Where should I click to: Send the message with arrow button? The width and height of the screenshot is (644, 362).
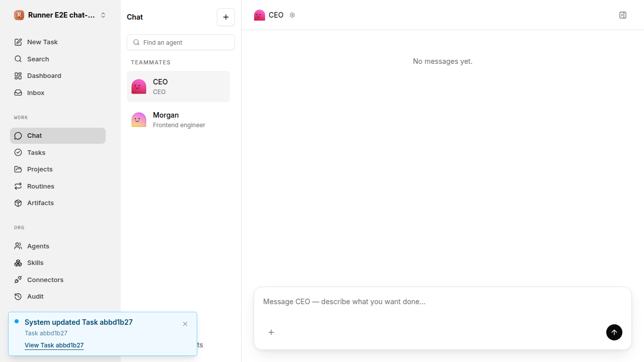614,332
